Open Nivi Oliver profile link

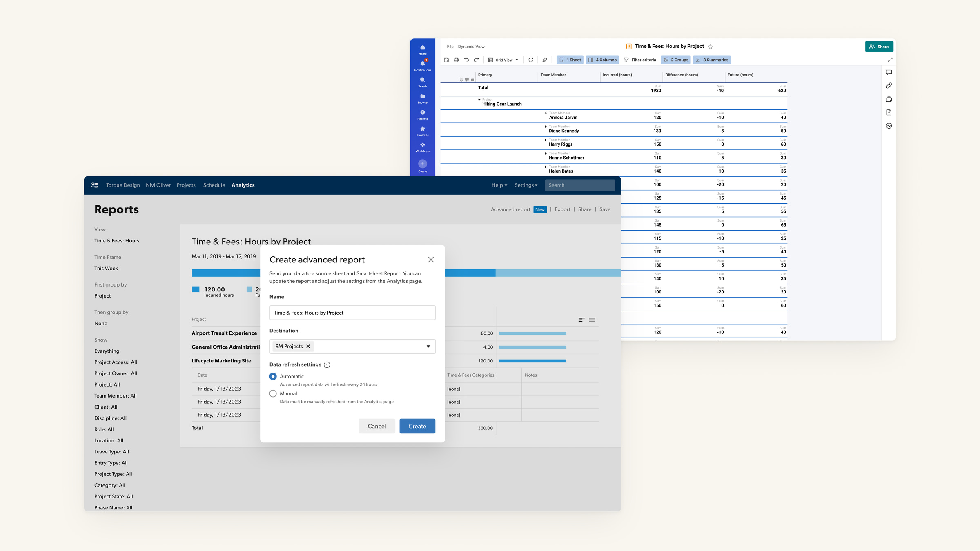tap(158, 185)
